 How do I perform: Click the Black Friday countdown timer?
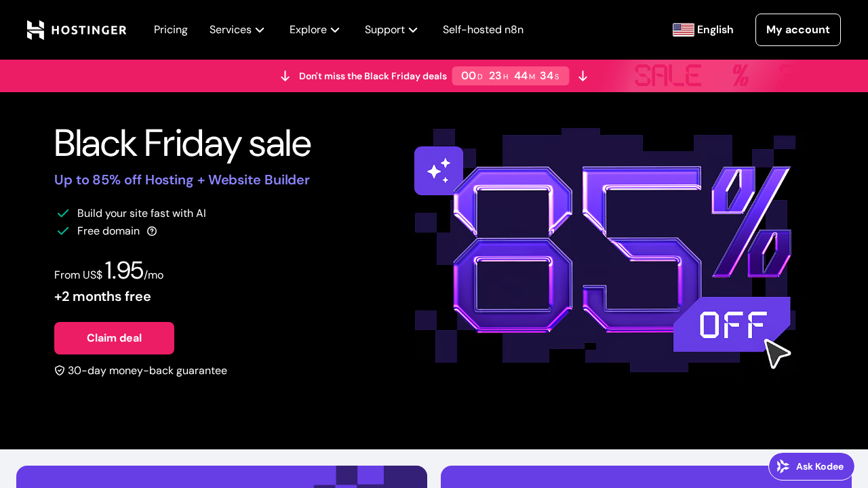tap(510, 76)
